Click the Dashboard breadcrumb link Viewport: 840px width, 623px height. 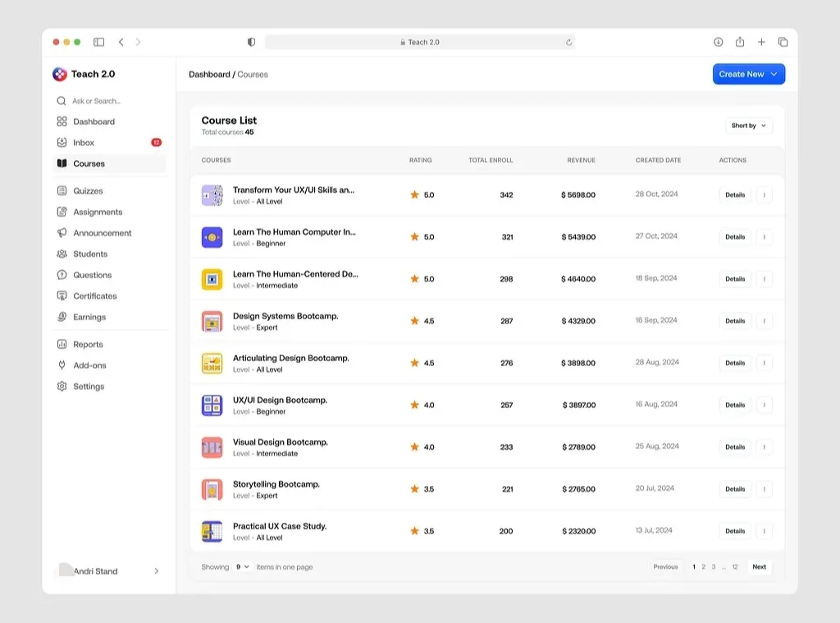pos(209,75)
